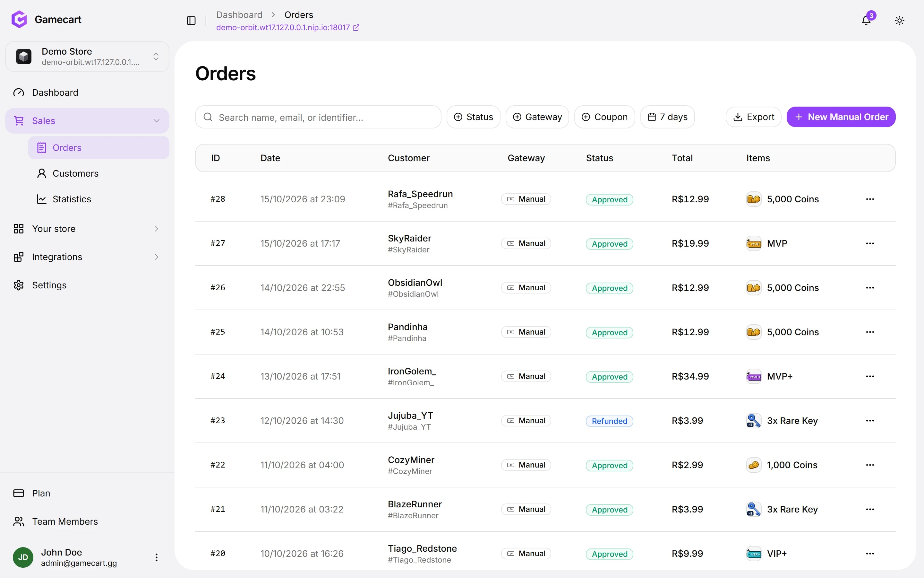The width and height of the screenshot is (924, 578).
Task: Open row actions for order #23
Action: [870, 421]
